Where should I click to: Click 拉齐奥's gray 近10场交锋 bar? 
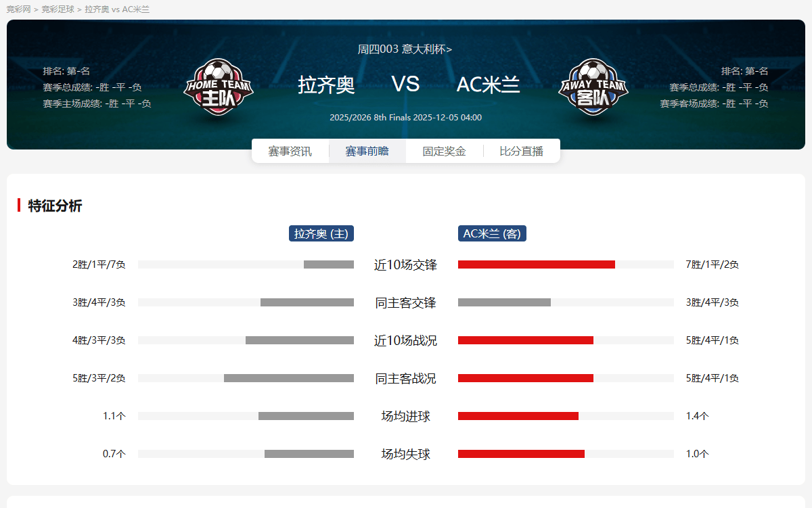(328, 264)
